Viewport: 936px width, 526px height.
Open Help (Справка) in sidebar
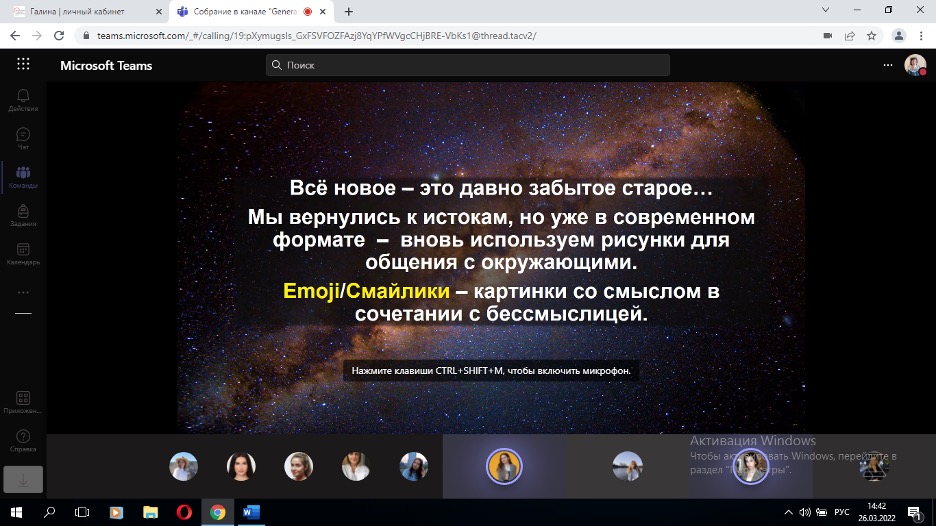coord(23,440)
